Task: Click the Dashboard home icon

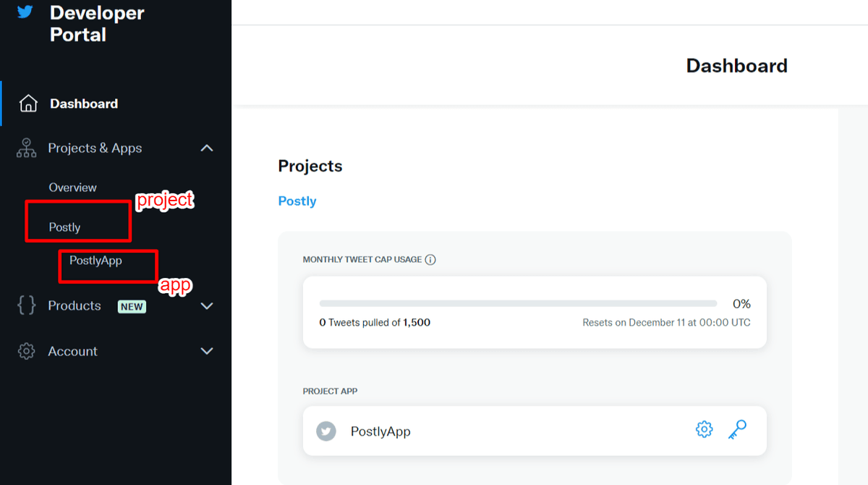Action: [27, 104]
